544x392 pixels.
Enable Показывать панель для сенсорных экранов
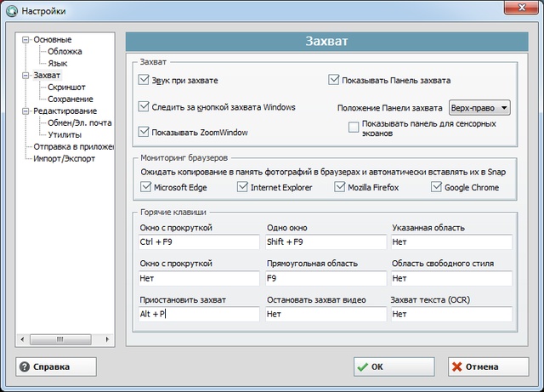pos(354,127)
